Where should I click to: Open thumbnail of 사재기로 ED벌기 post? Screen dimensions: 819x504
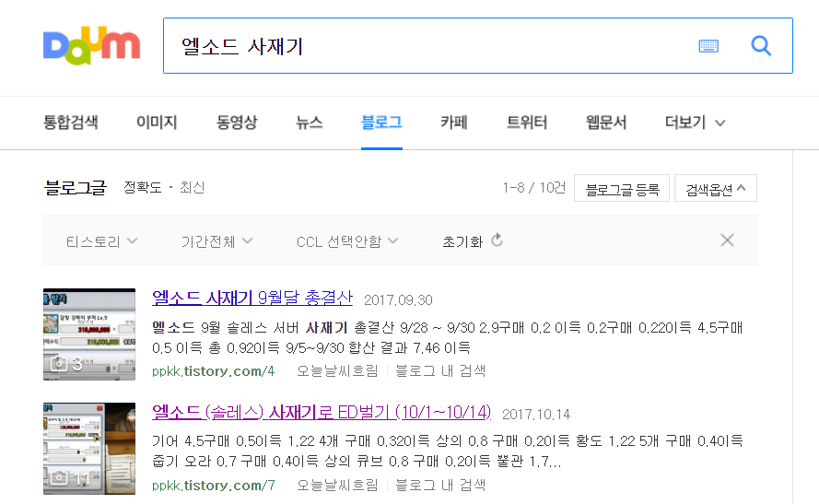click(89, 449)
